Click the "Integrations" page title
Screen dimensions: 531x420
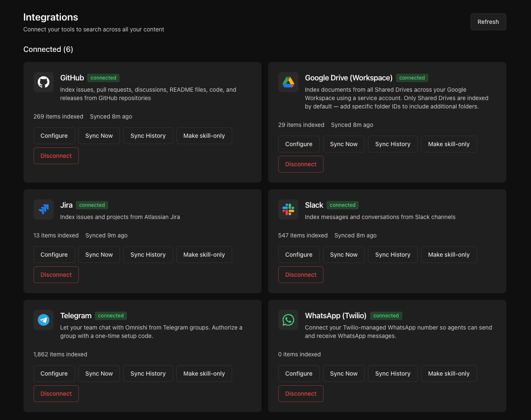click(x=51, y=17)
